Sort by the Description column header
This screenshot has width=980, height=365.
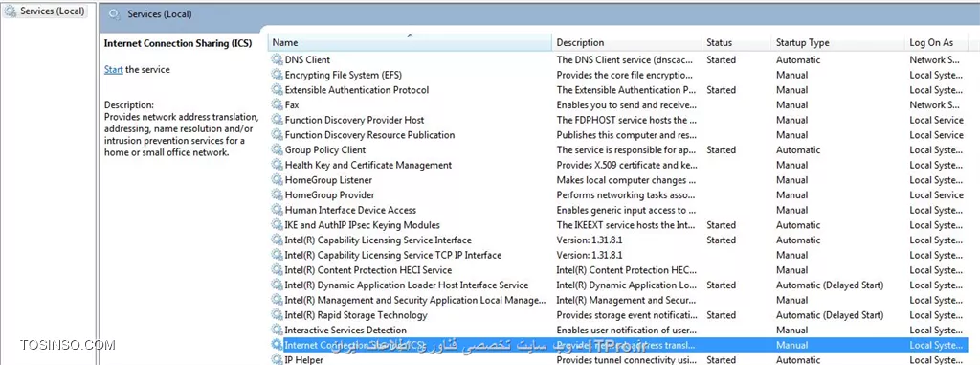tap(627, 42)
